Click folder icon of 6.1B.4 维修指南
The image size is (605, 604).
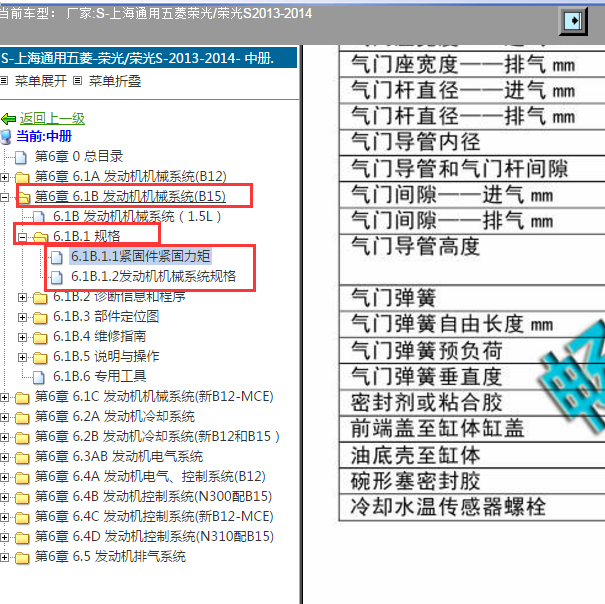[40, 337]
